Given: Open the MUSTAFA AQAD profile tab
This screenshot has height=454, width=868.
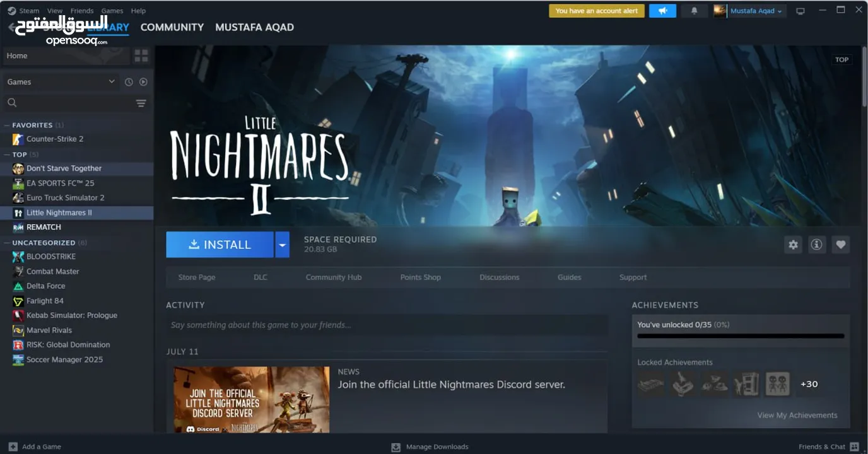Looking at the screenshot, I should [x=254, y=27].
